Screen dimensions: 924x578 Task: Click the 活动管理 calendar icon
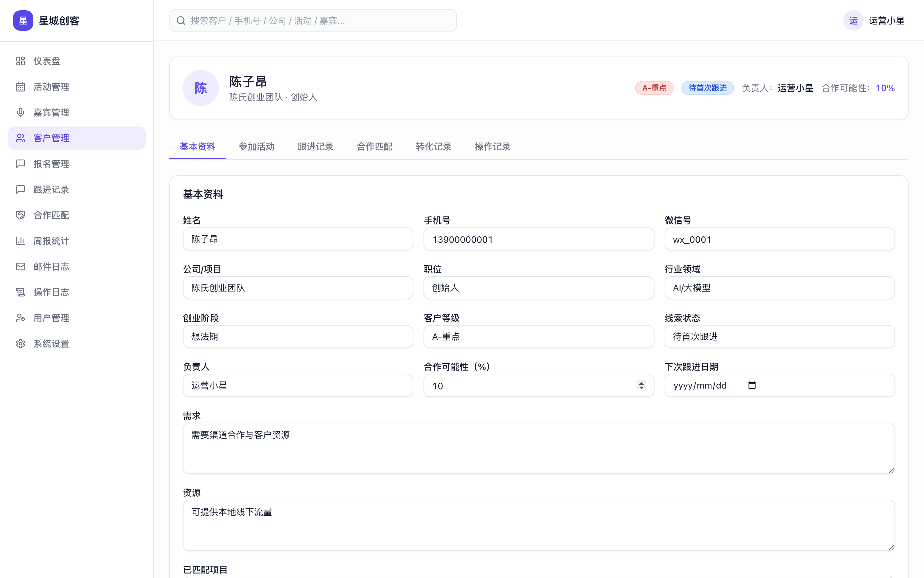21,87
